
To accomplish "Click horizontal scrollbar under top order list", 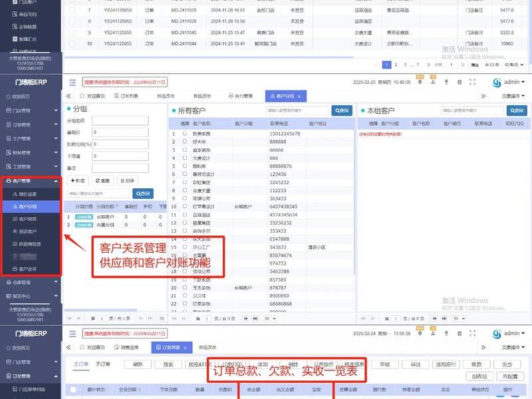I will [209, 57].
